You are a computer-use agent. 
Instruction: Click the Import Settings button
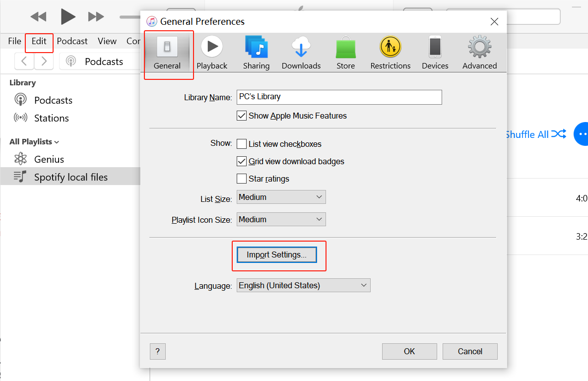(276, 255)
